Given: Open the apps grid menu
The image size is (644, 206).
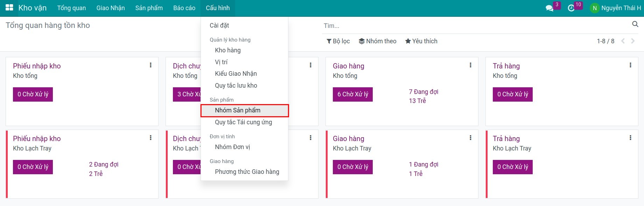Looking at the screenshot, I should (9, 7).
